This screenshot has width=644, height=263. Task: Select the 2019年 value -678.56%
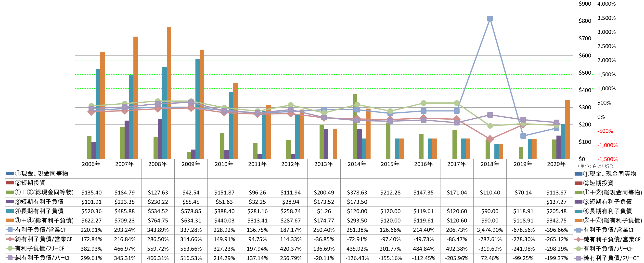coord(523,230)
